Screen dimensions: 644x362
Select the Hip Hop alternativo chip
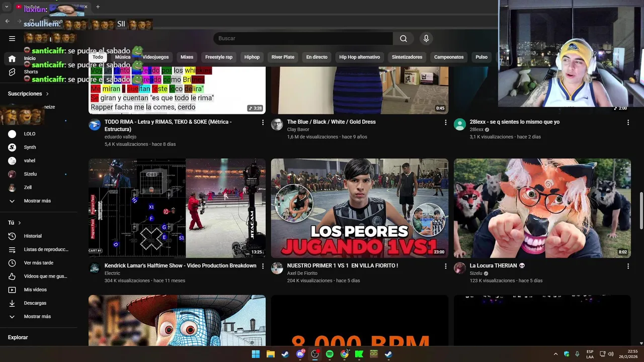(x=360, y=57)
